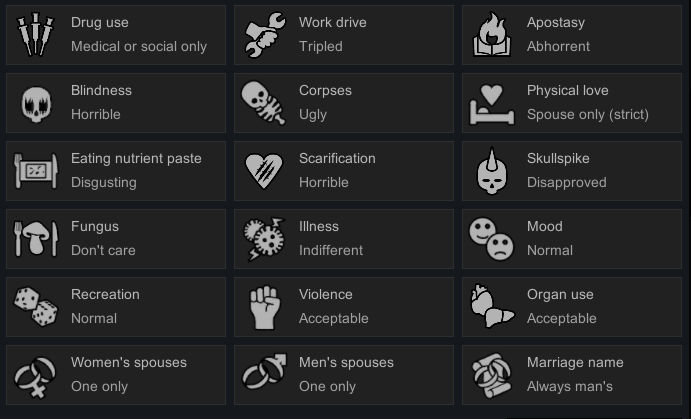Select the spiked skull Skullspike icon
This screenshot has width=691, height=419.
click(x=492, y=170)
